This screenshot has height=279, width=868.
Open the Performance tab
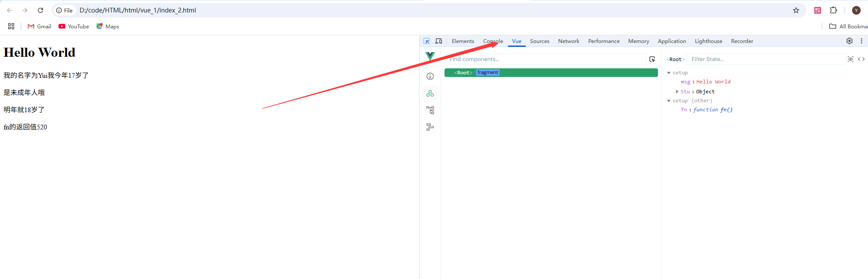point(604,41)
